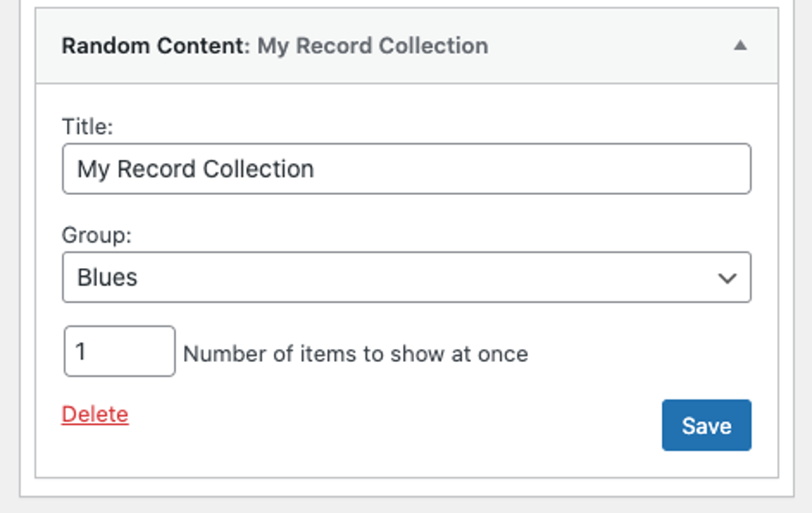
Task: Click the value "1" in items field
Action: (x=81, y=351)
